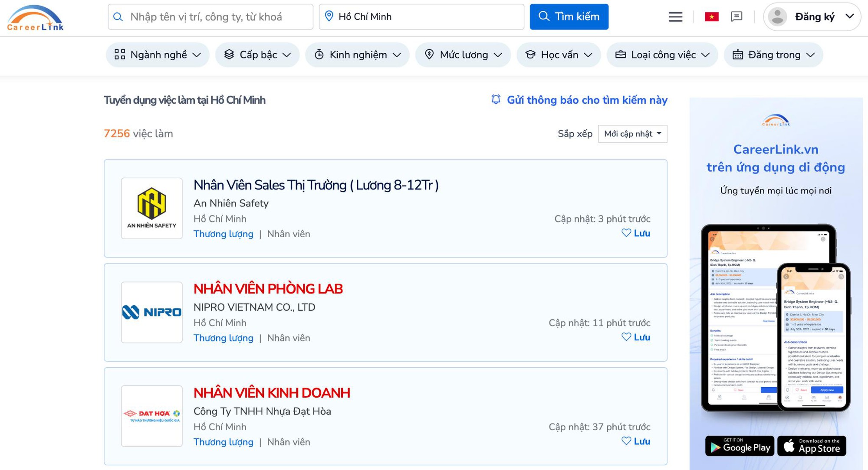
Task: Open the hamburger menu
Action: [x=675, y=16]
